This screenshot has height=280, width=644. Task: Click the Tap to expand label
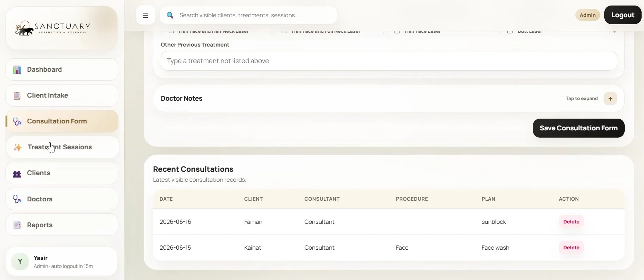coord(582,99)
